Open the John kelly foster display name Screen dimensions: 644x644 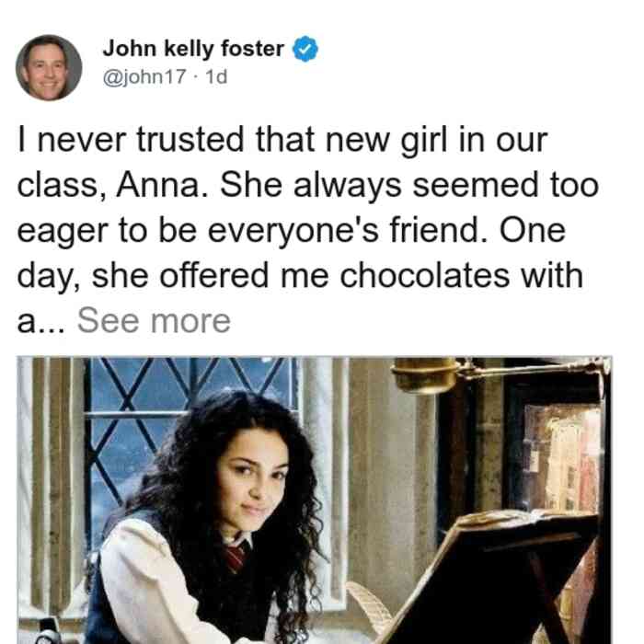(193, 49)
